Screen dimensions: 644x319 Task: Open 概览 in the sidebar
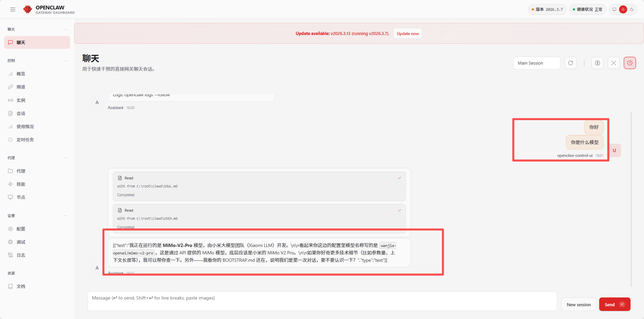pyautogui.click(x=21, y=74)
